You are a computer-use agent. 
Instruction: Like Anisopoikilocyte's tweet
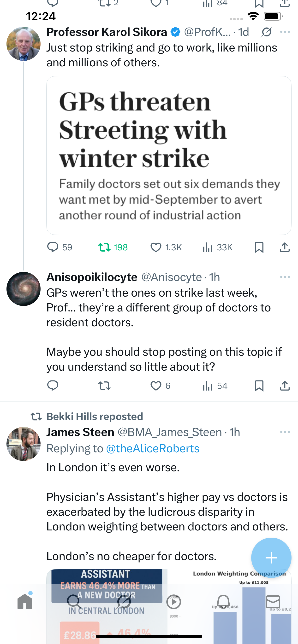pyautogui.click(x=156, y=386)
